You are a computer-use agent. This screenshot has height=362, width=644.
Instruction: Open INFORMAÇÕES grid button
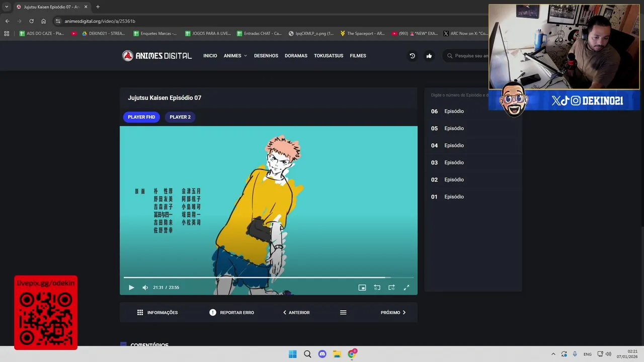[157, 313]
